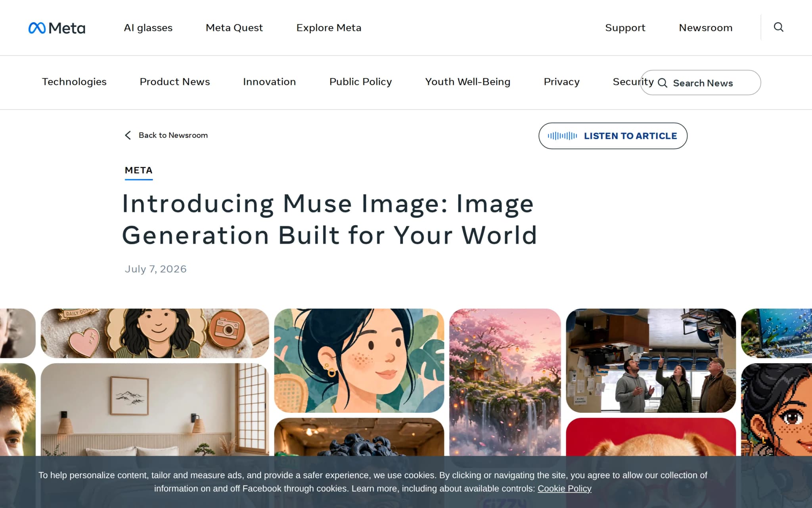Image resolution: width=812 pixels, height=508 pixels.
Task: Open the Japanese bedroom interior image
Action: coord(155,410)
